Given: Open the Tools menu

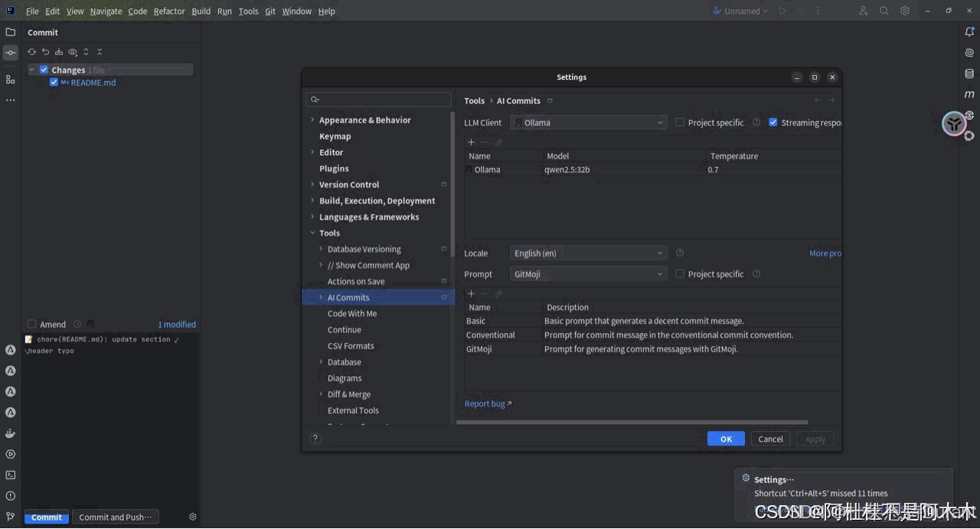Looking at the screenshot, I should click(x=248, y=11).
